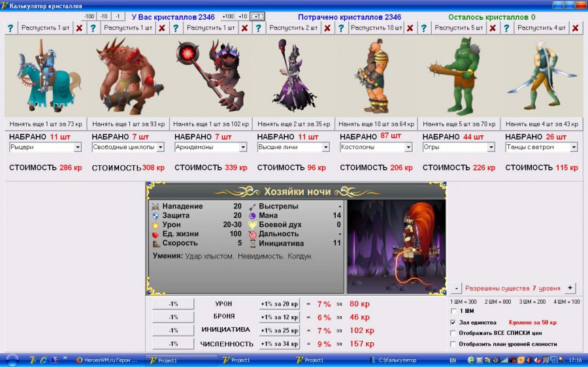Click the question mark beside Распустить 2 шт
This screenshot has width=588, height=367.
[258, 28]
